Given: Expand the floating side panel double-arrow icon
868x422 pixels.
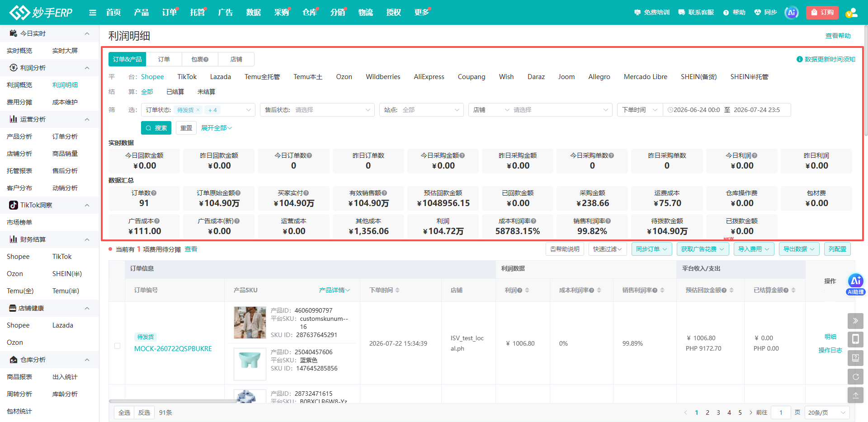Looking at the screenshot, I should pos(855,321).
